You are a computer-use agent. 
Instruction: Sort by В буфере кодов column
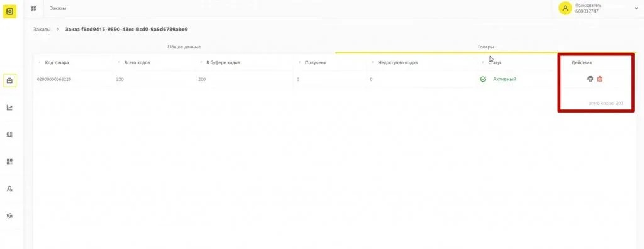pos(223,62)
